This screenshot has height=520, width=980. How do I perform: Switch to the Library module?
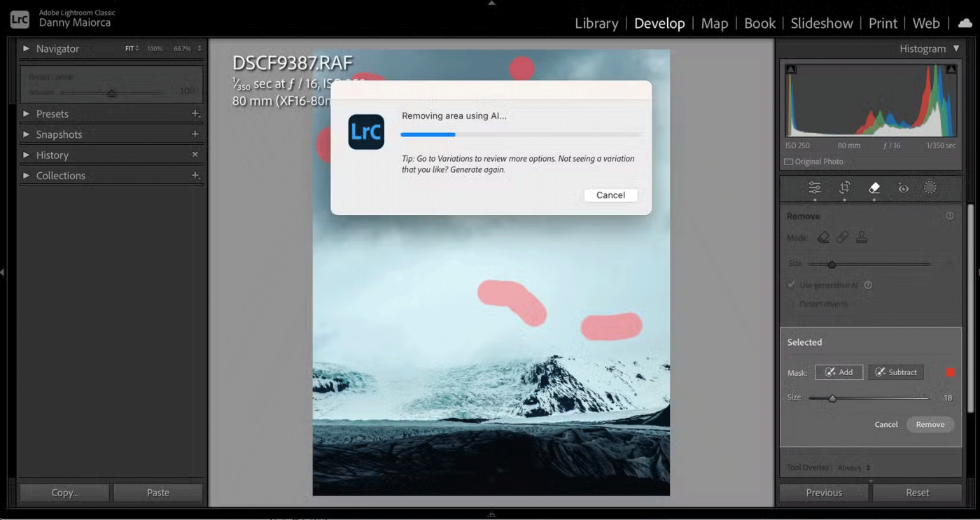[596, 23]
